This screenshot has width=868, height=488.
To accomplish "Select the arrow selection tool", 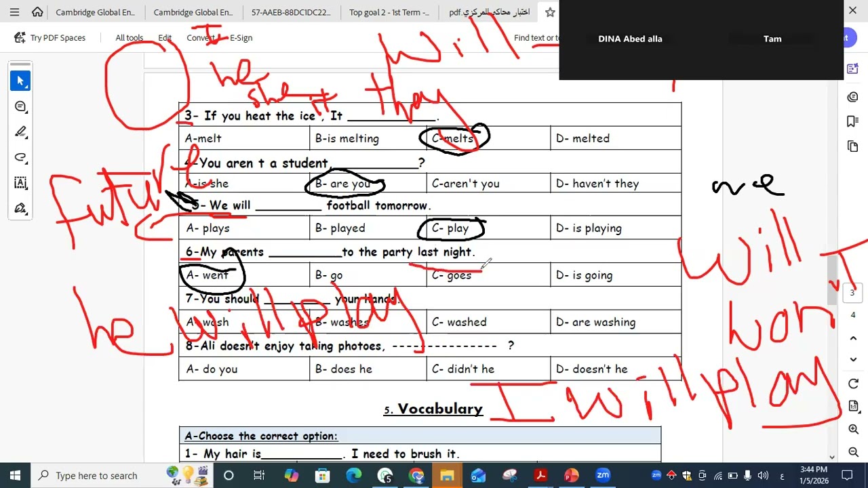I will click(20, 81).
